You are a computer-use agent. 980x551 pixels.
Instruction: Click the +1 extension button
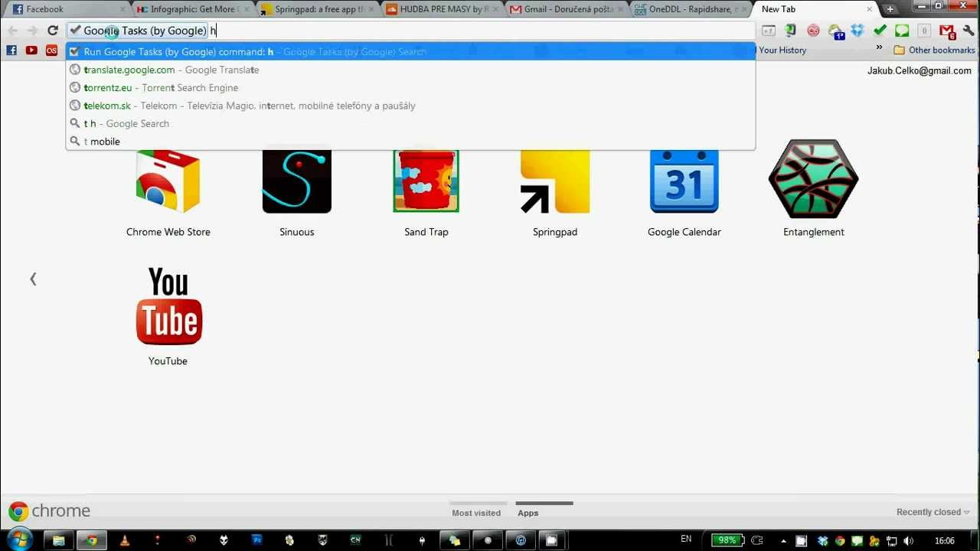[769, 31]
